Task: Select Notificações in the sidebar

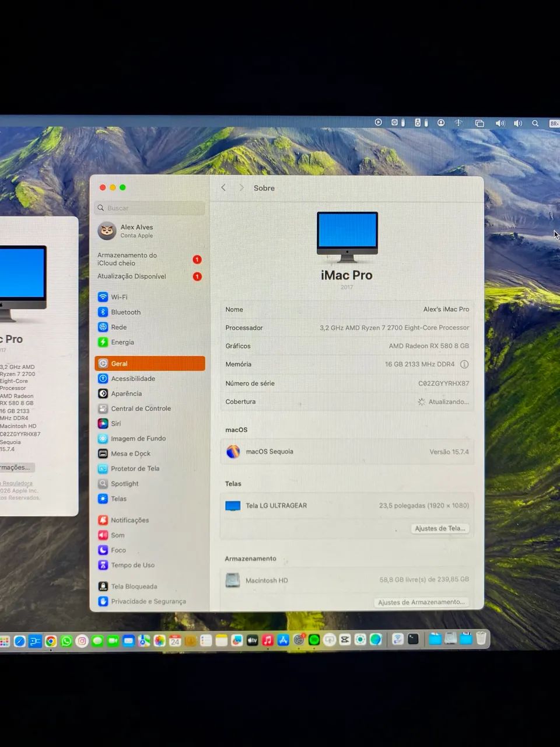Action: [129, 520]
